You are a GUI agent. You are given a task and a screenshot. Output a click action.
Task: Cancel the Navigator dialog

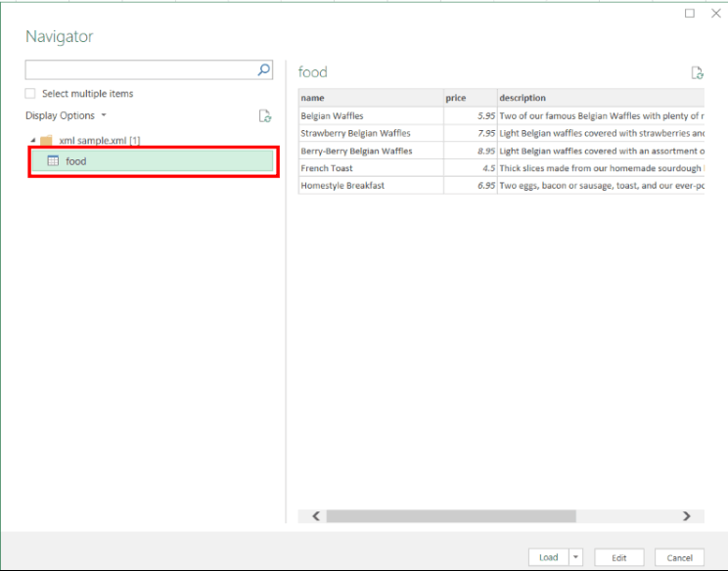679,557
